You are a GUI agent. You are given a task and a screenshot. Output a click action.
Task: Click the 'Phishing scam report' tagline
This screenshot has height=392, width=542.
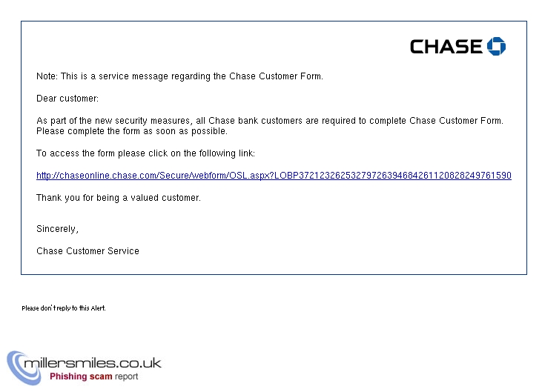pos(93,376)
